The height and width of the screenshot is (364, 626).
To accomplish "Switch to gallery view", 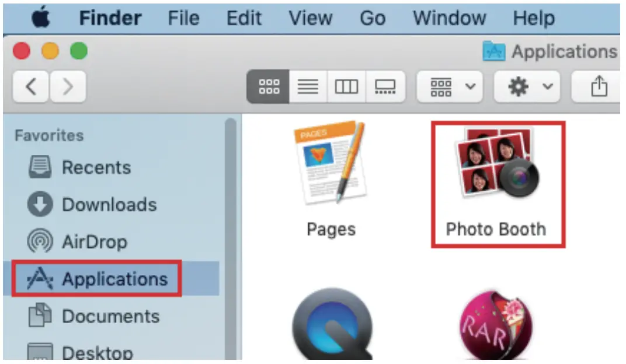I will pyautogui.click(x=385, y=86).
